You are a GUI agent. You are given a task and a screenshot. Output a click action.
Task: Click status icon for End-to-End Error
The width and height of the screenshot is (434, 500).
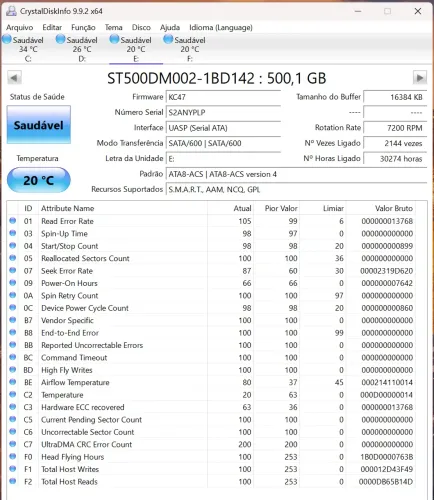pyautogui.click(x=13, y=332)
